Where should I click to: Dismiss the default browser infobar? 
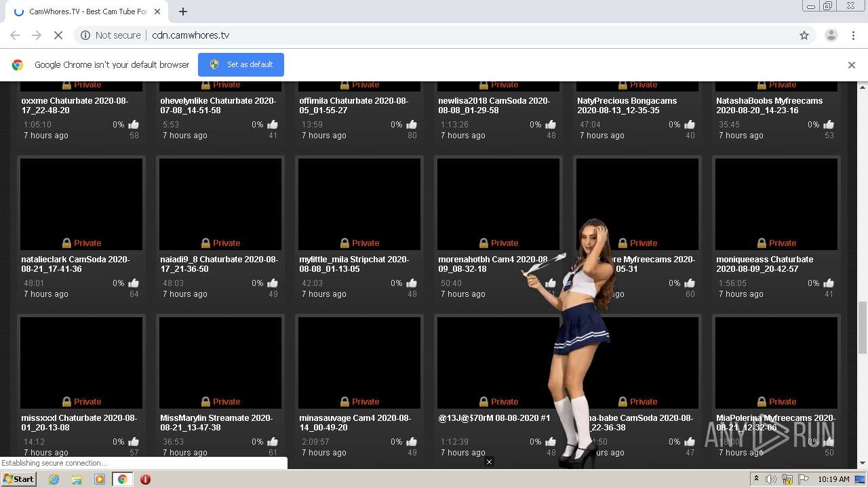click(852, 65)
